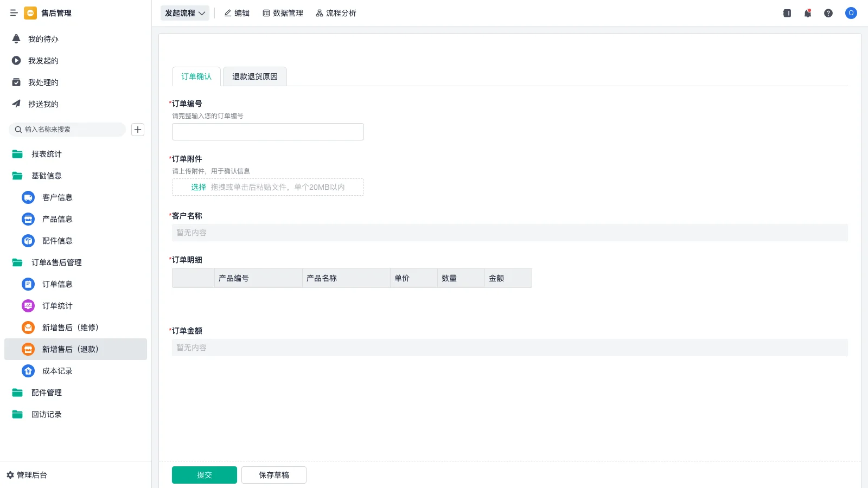Image resolution: width=868 pixels, height=488 pixels.
Task: Collapse the sidebar using the hamburger icon
Action: point(14,13)
